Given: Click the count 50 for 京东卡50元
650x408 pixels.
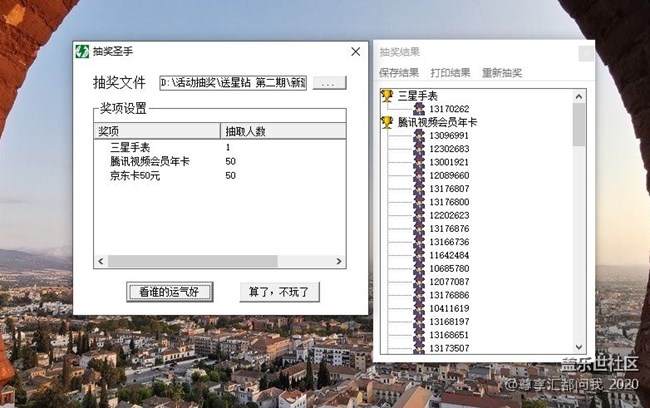Looking at the screenshot, I should 230,175.
